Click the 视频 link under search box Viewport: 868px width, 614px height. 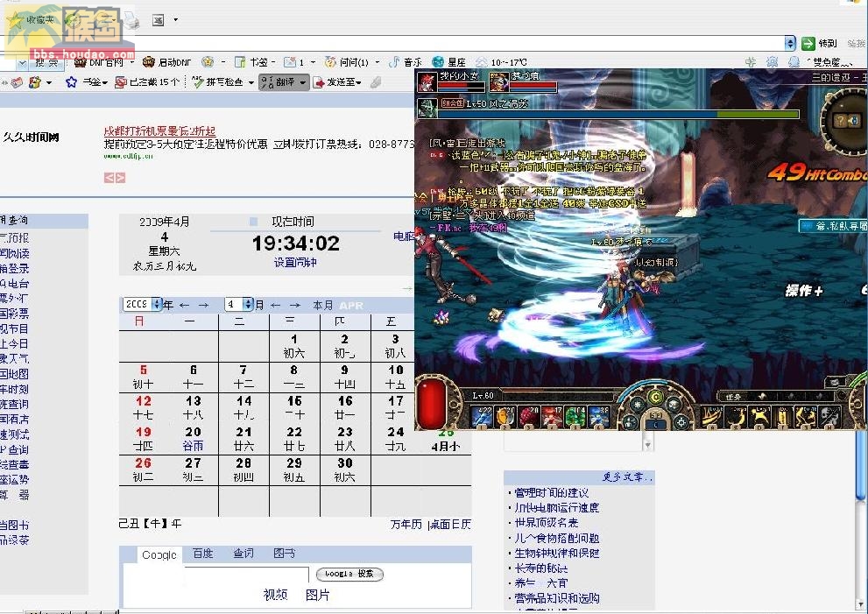click(275, 595)
